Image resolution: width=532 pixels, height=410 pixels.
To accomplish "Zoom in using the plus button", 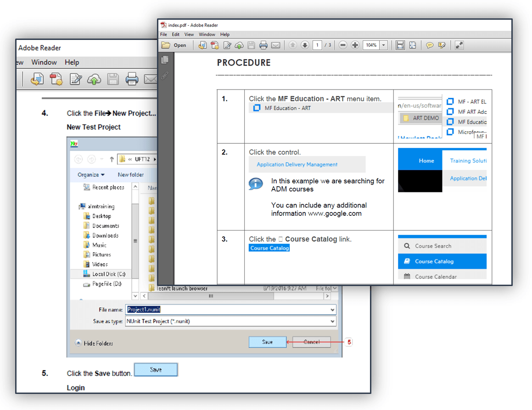I will click(355, 45).
